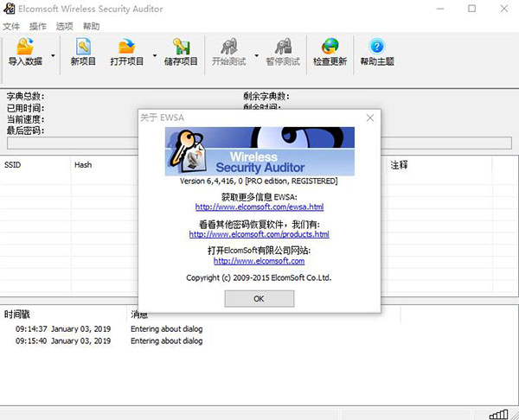The height and width of the screenshot is (420, 519).
Task: Open the elcomsoft.com/ewsa.html link
Action: [259, 207]
